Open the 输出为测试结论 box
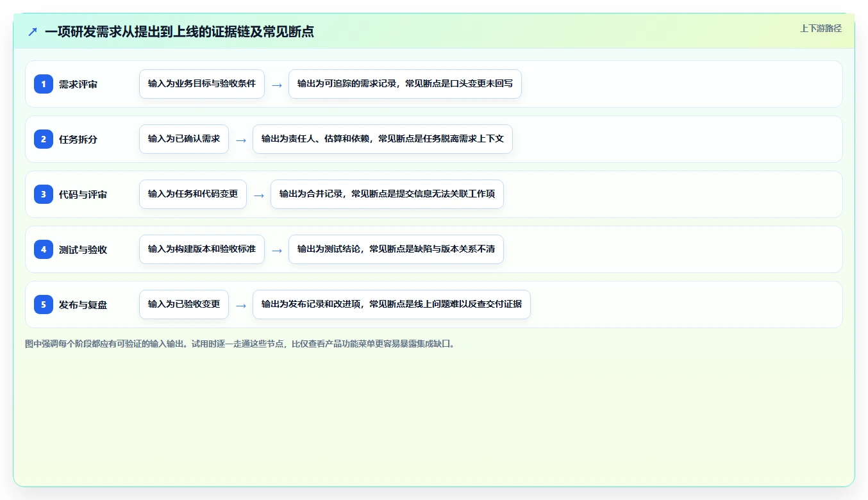The height and width of the screenshot is (500, 868). pyautogui.click(x=396, y=249)
